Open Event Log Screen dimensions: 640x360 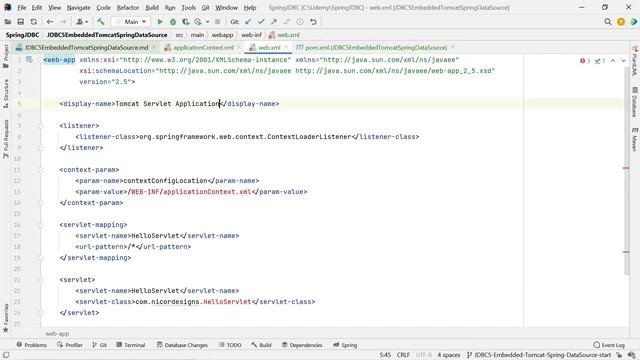point(609,345)
